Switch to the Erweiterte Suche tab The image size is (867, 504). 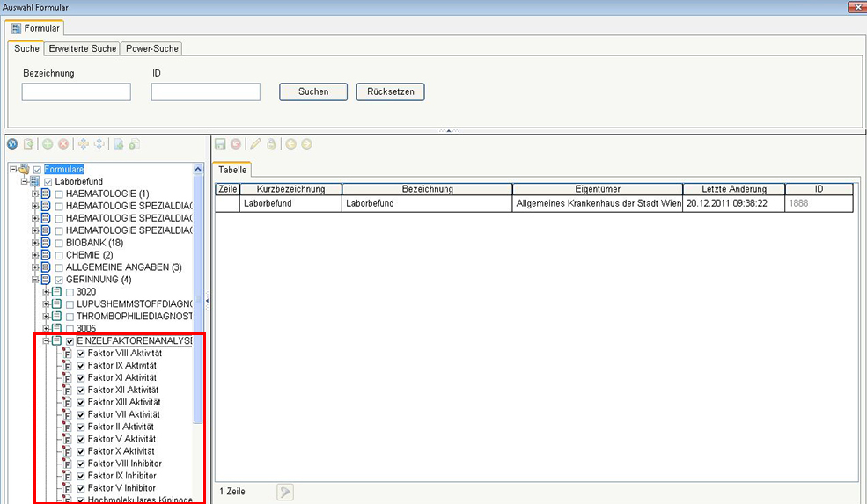click(81, 48)
